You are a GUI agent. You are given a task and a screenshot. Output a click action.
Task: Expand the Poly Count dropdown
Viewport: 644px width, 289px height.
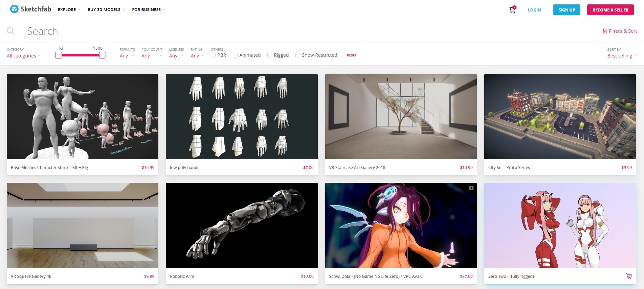coord(152,56)
